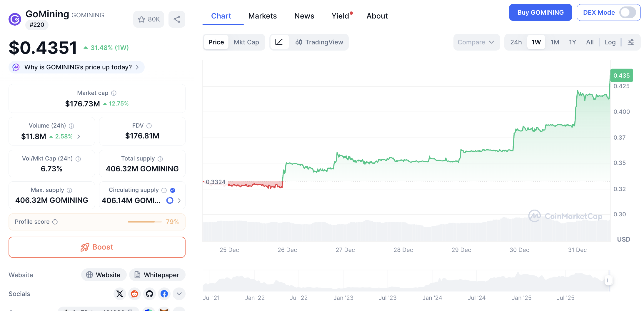Click the Buy GOMINING button
Screen dimensions: 644x311
click(x=540, y=13)
